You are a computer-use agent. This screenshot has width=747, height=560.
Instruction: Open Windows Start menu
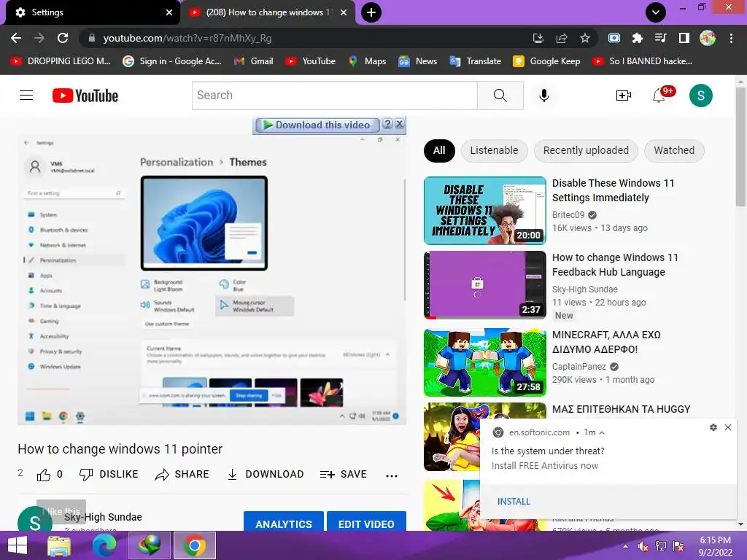18,545
